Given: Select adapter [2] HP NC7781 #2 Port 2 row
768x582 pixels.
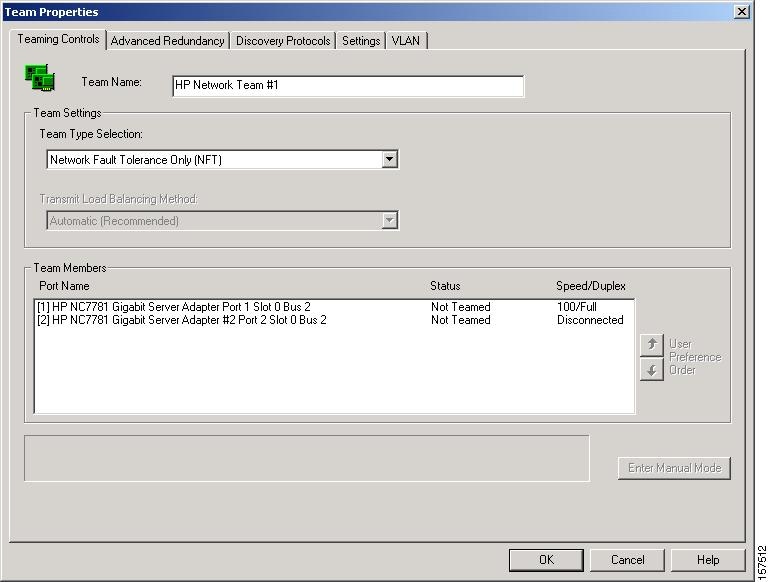Looking at the screenshot, I should (334, 320).
